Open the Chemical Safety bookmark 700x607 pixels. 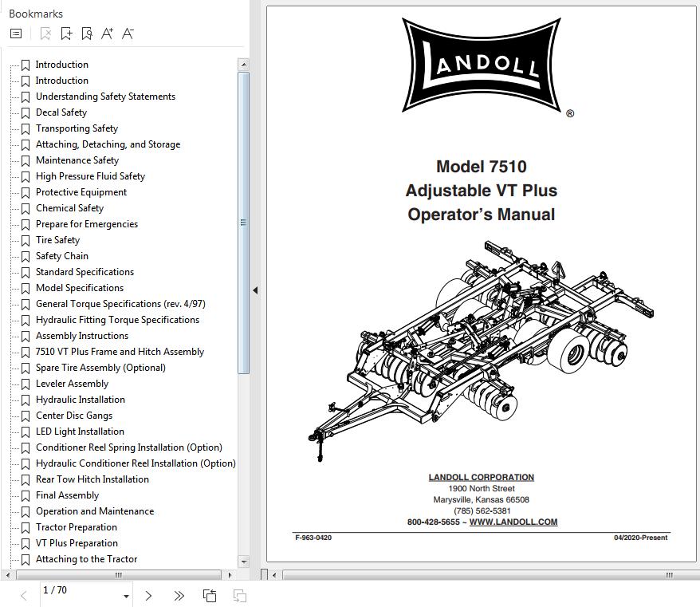coord(69,208)
